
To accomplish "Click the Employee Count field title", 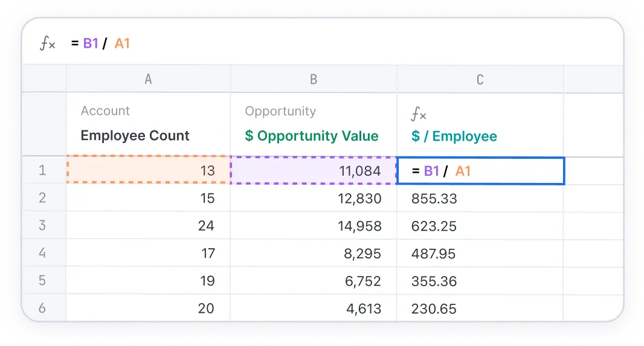I will 135,136.
